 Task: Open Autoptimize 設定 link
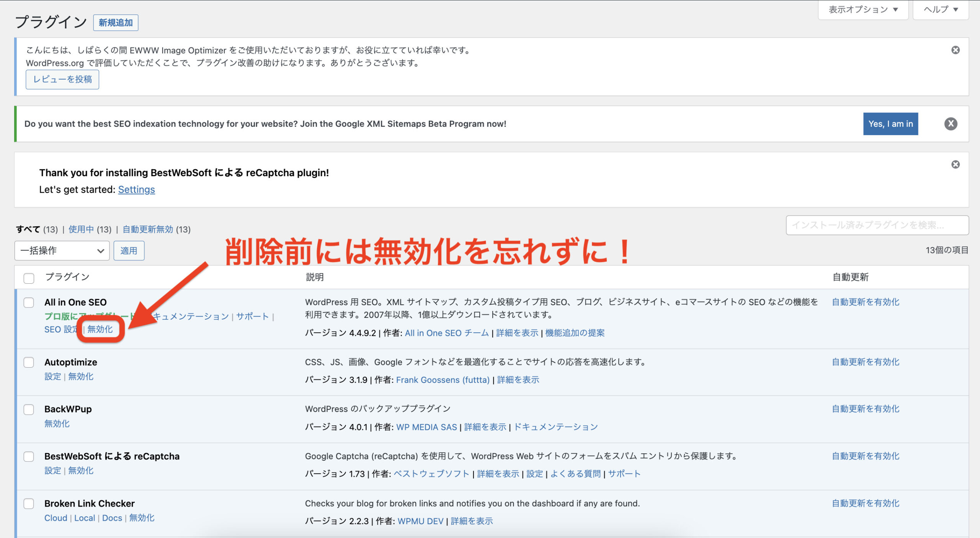coord(53,376)
